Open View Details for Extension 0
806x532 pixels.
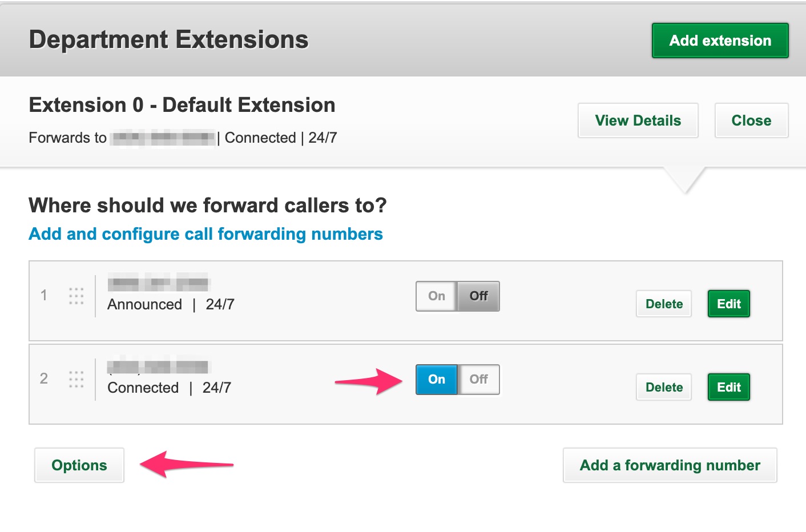coord(638,120)
